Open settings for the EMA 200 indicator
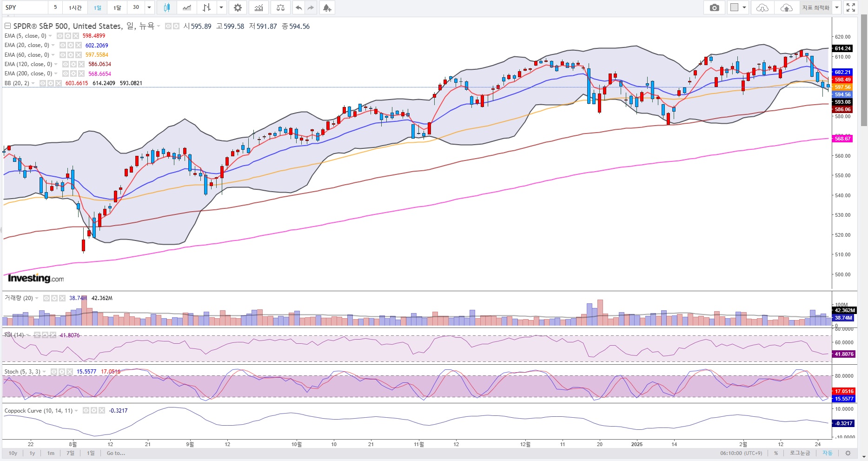 coord(73,73)
